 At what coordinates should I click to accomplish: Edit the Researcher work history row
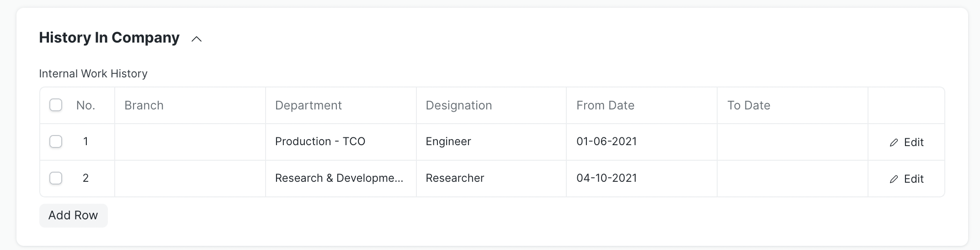point(906,179)
